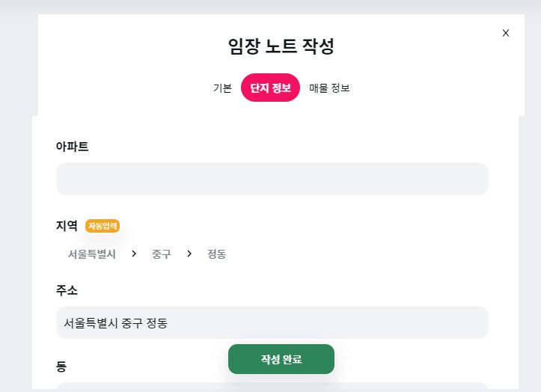Screen dimensions: 541x392
Task: Click the chevron after 서울특별시
Action: [134, 254]
